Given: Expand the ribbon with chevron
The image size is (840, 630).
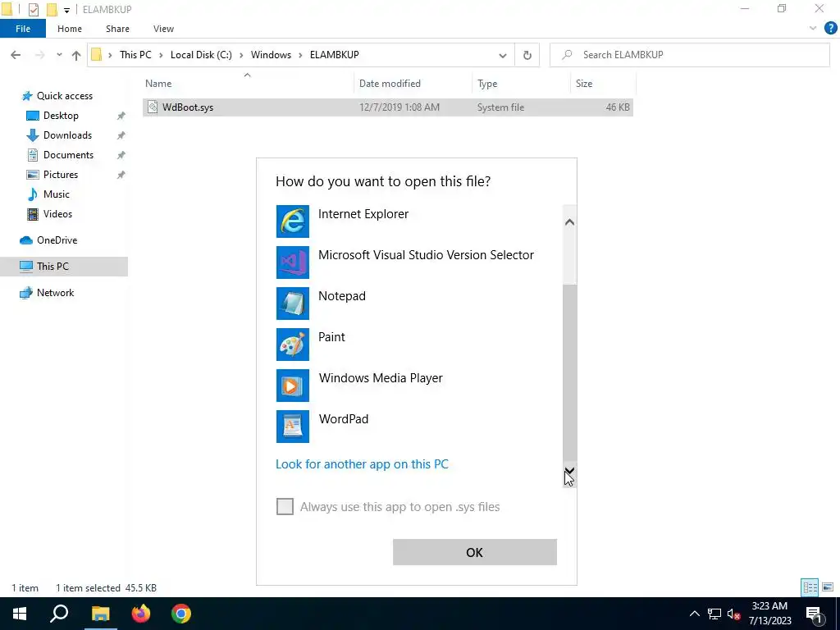Looking at the screenshot, I should pos(813,29).
